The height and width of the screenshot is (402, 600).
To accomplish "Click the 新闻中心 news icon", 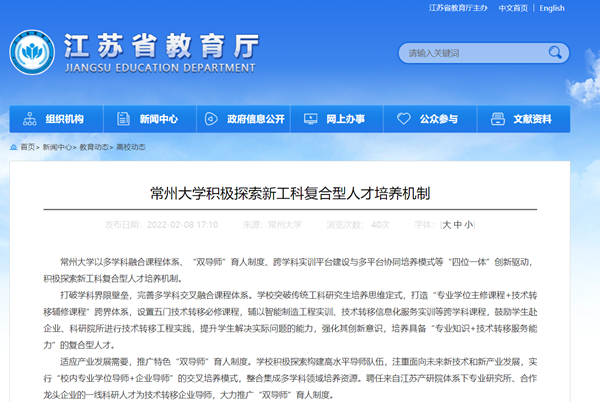I will pyautogui.click(x=124, y=119).
